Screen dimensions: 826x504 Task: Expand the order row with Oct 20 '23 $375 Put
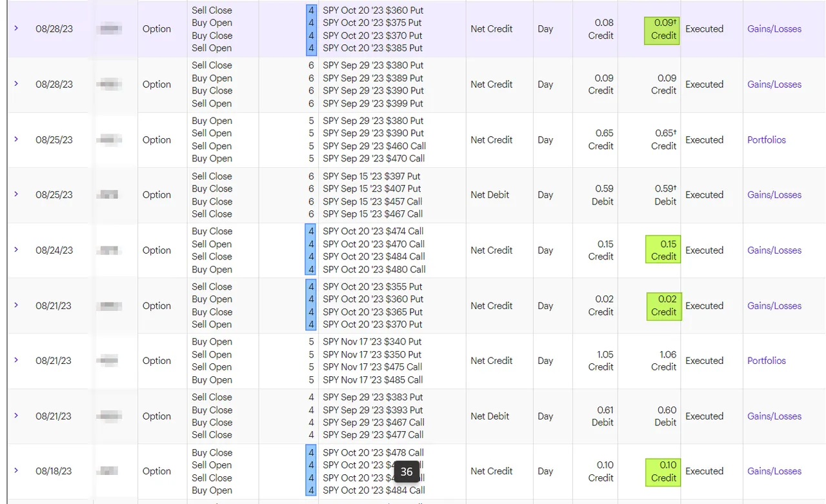coord(16,28)
